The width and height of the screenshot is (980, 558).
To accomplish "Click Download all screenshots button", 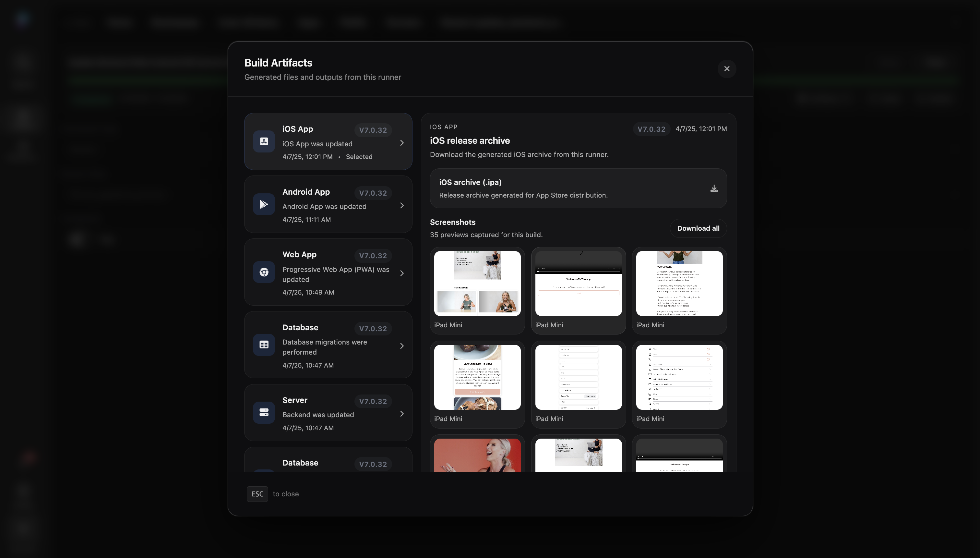I will pyautogui.click(x=698, y=228).
